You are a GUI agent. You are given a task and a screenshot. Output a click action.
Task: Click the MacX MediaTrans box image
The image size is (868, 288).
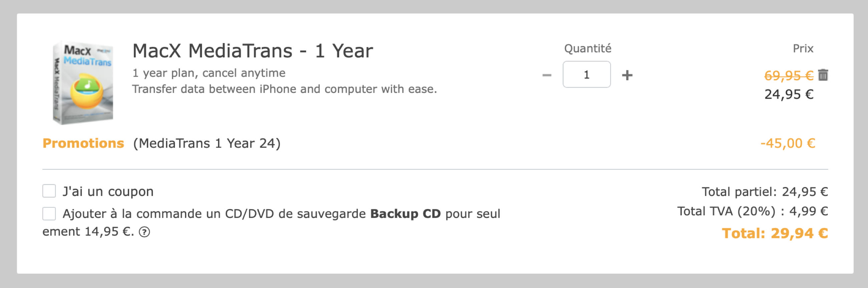point(83,82)
